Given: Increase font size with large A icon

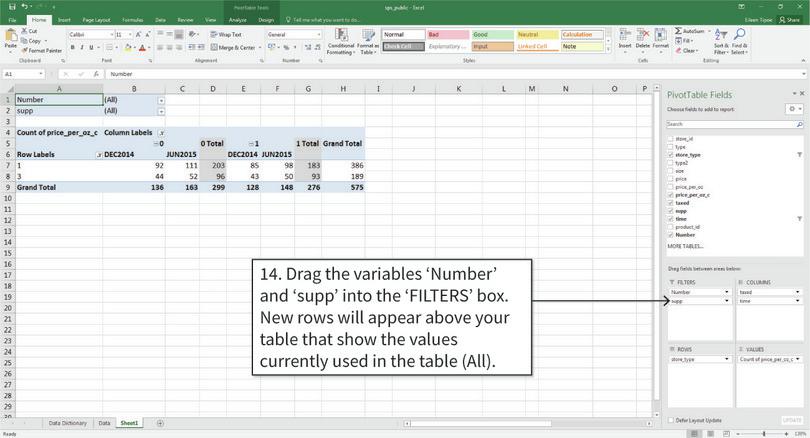Looking at the screenshot, I should coord(138,35).
